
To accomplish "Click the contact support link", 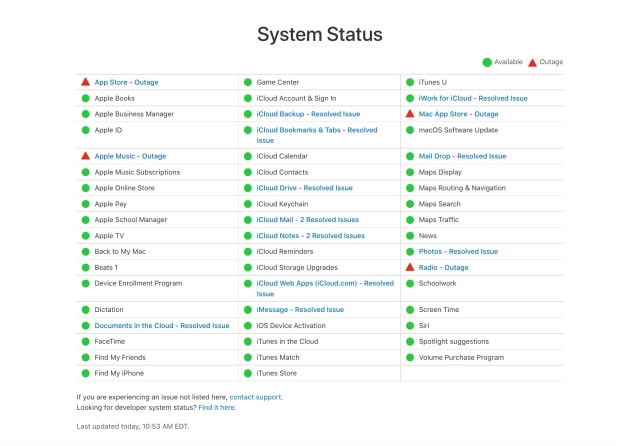I will (x=256, y=397).
